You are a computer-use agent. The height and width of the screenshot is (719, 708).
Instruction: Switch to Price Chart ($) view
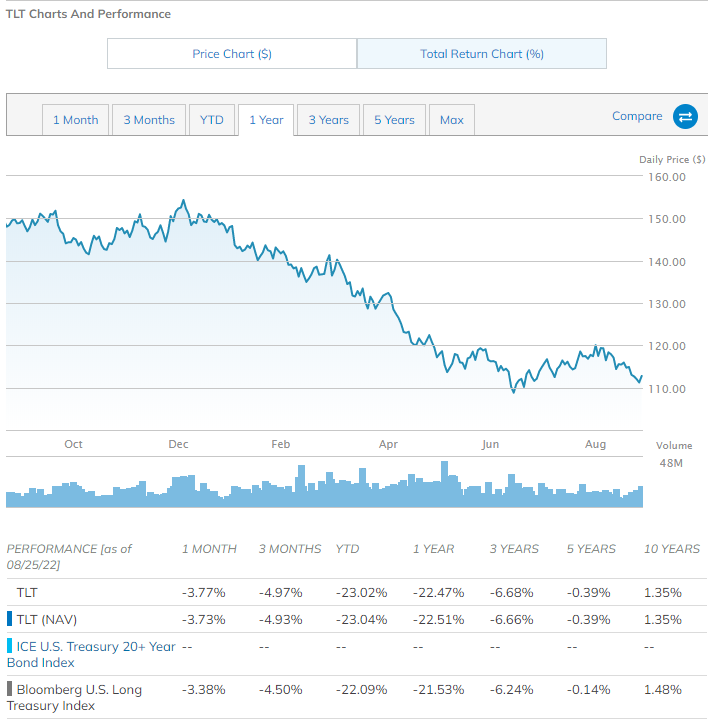(x=232, y=54)
